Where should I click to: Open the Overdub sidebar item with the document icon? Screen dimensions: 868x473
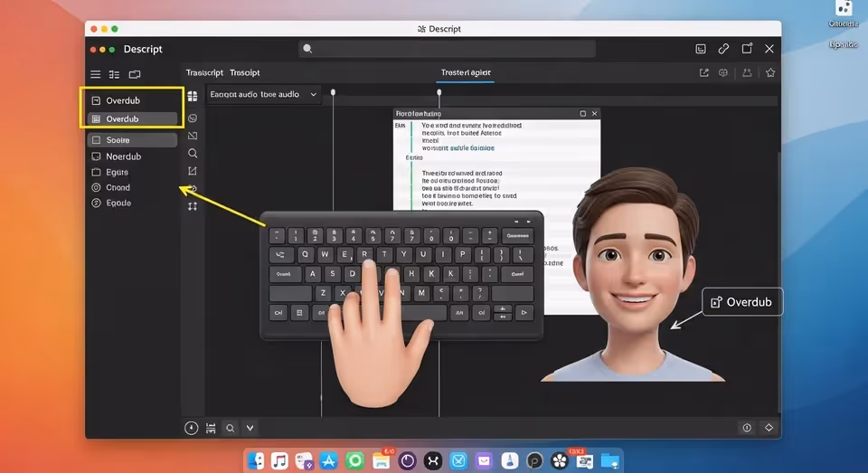point(132,100)
